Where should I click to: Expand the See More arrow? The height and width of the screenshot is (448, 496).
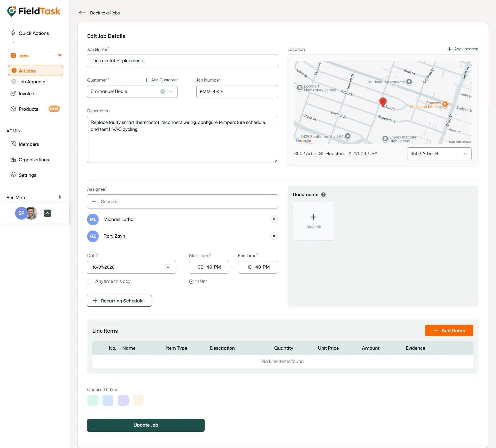tap(60, 197)
